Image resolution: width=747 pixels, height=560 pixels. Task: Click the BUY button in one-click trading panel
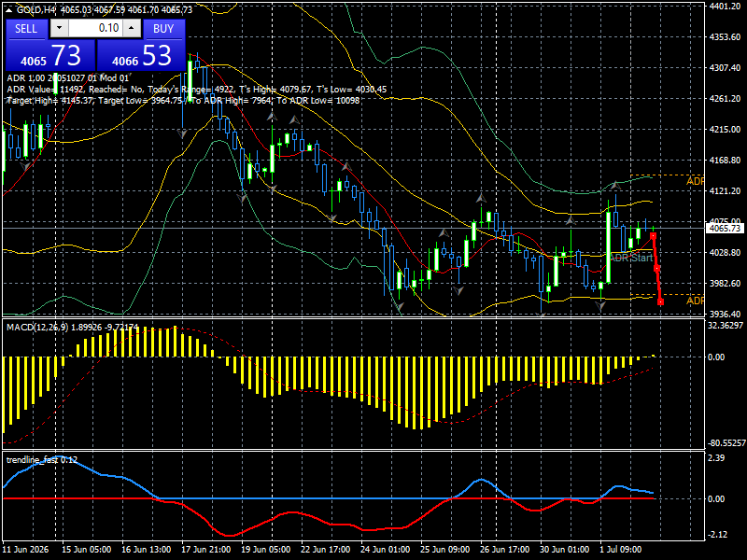click(x=163, y=29)
